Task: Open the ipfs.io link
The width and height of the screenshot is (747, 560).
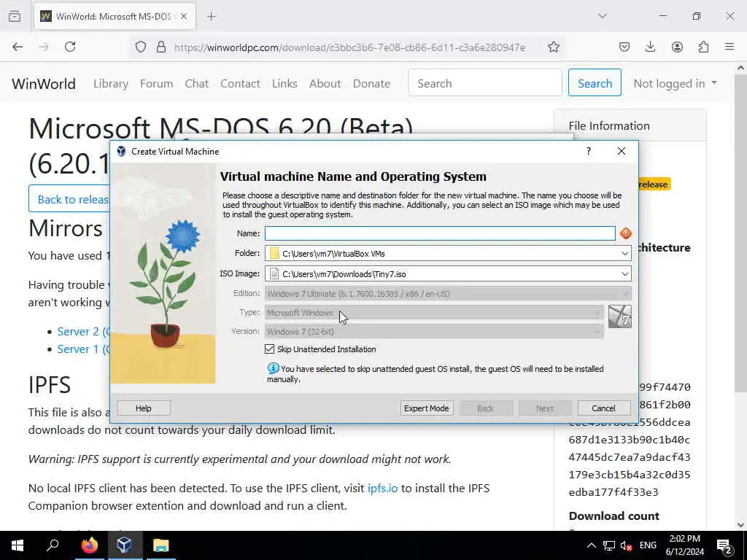Action: coord(382,488)
